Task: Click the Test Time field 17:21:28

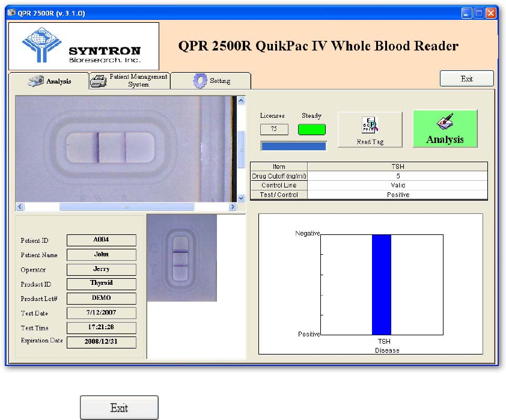Action: pyautogui.click(x=102, y=327)
